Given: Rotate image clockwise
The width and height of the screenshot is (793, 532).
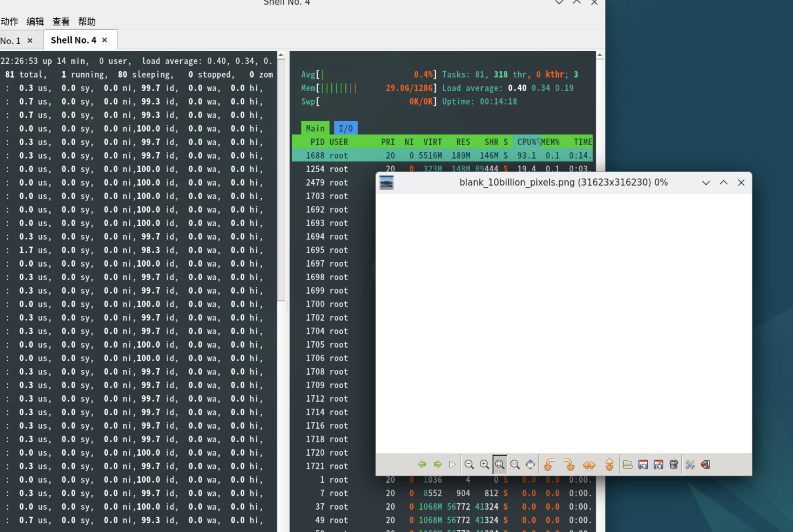Looking at the screenshot, I should tap(569, 464).
